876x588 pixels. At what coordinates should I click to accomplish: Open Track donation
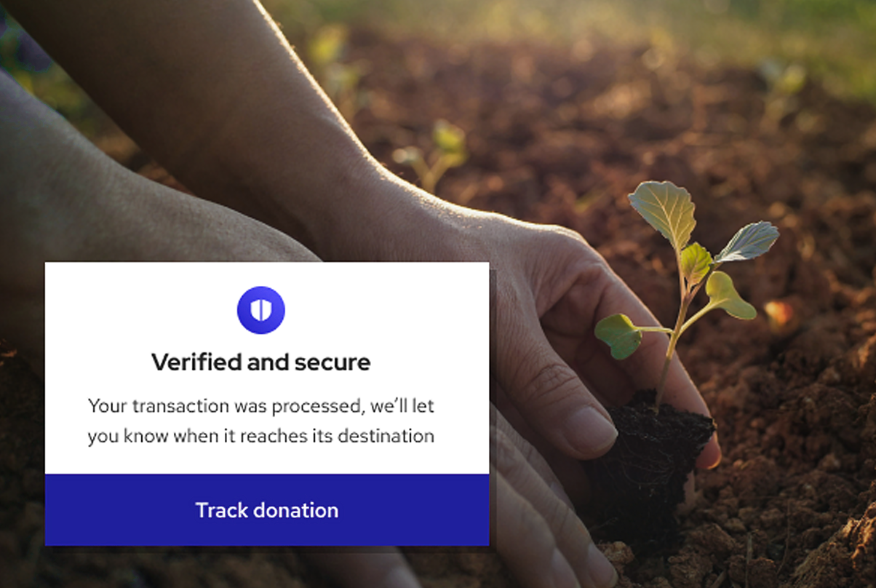click(267, 509)
